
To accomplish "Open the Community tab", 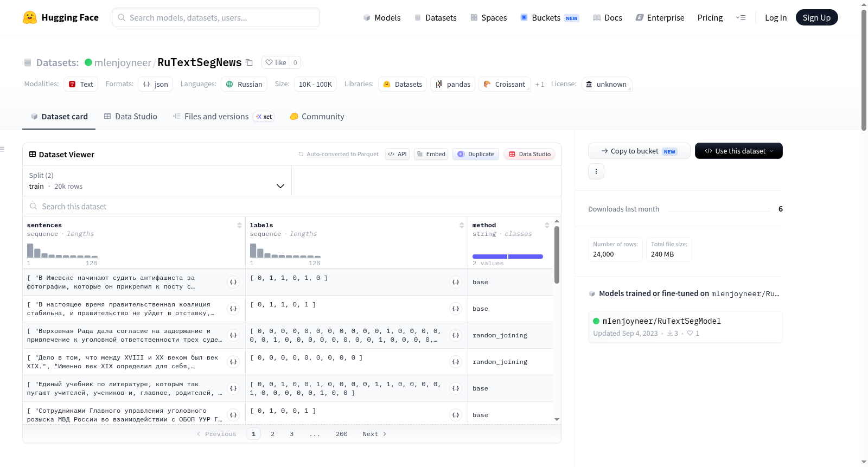I will 317,117.
